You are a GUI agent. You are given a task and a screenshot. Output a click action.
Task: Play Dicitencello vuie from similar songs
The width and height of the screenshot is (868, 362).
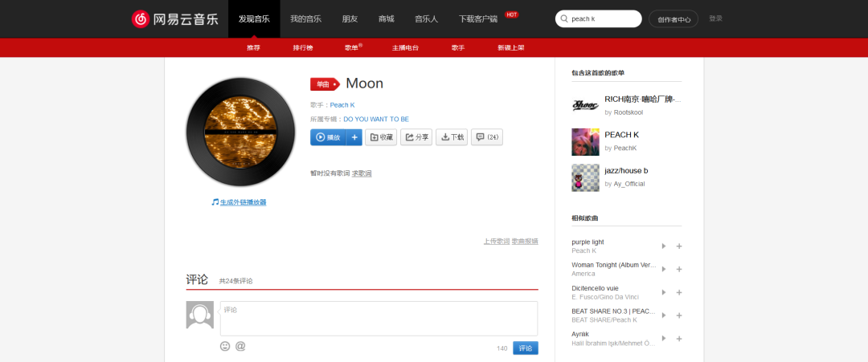click(x=663, y=292)
